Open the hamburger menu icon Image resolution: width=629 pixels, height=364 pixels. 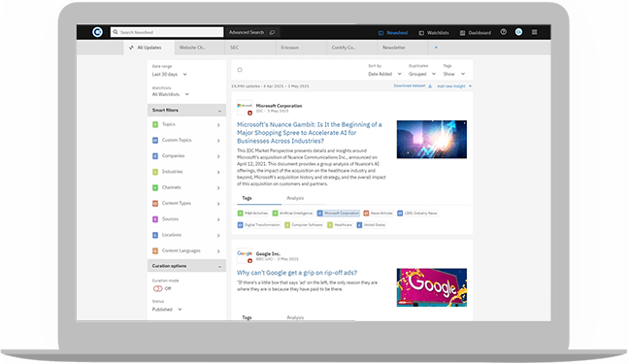(534, 32)
